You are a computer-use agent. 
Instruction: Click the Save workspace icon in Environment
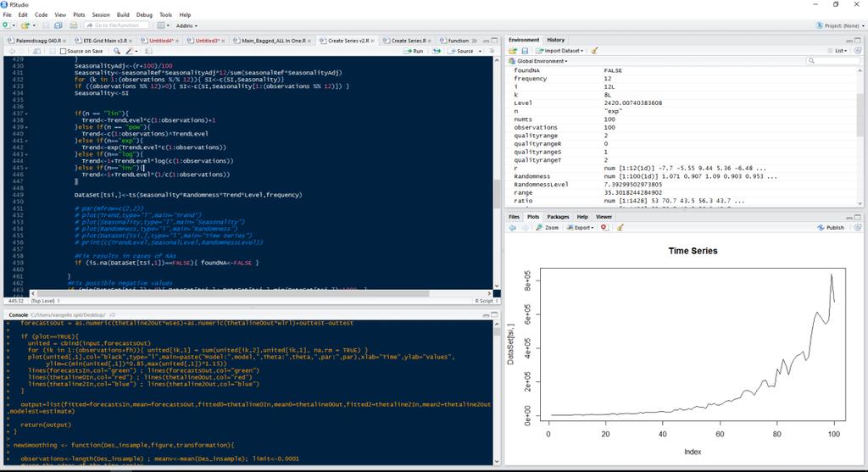[525, 51]
